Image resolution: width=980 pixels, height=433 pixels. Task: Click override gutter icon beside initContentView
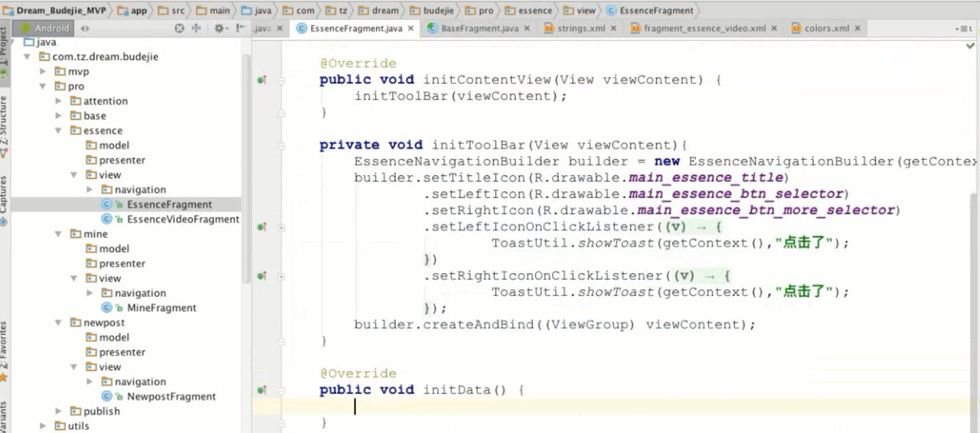(x=262, y=80)
